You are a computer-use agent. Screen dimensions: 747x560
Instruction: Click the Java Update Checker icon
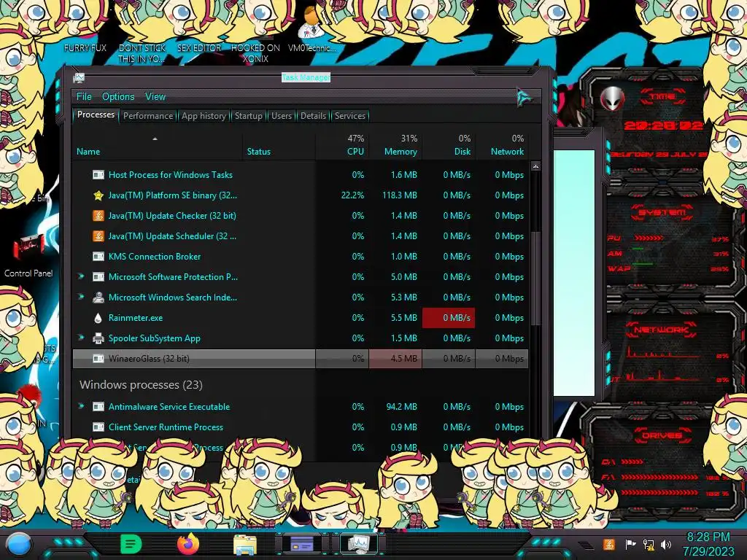98,216
